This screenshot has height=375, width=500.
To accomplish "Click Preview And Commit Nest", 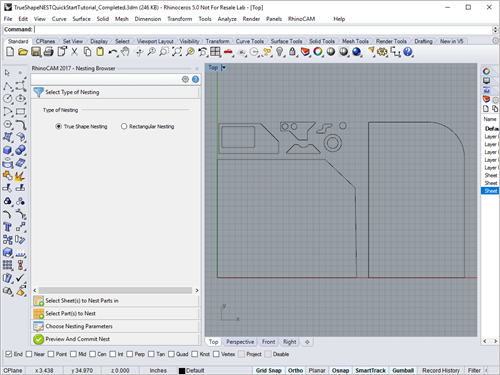I will tap(116, 339).
